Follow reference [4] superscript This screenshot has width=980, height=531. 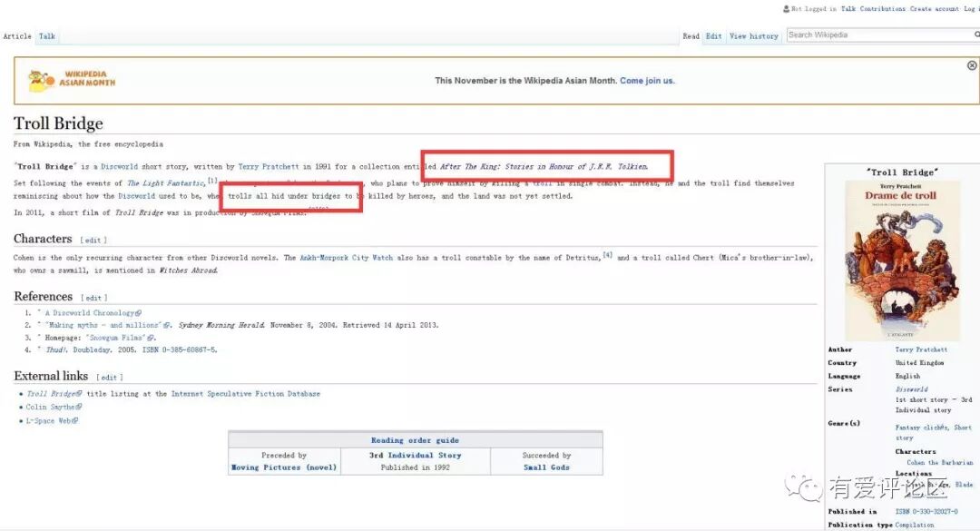[x=607, y=255]
